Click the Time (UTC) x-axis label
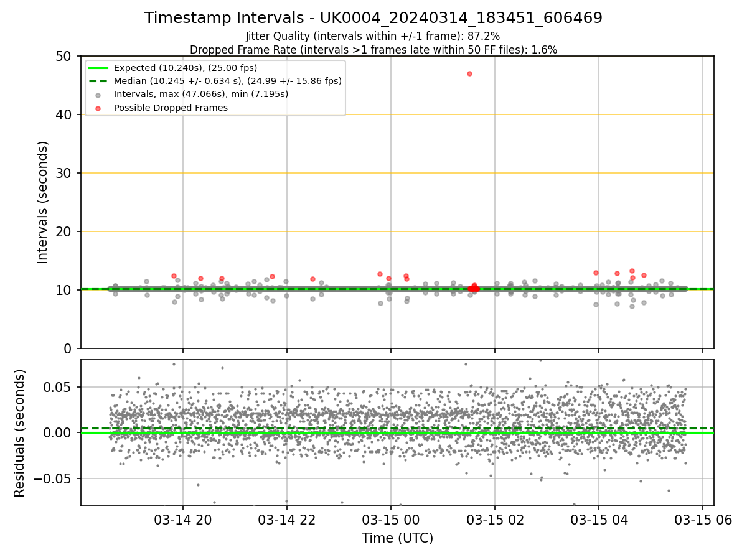747x560 pixels. (397, 538)
